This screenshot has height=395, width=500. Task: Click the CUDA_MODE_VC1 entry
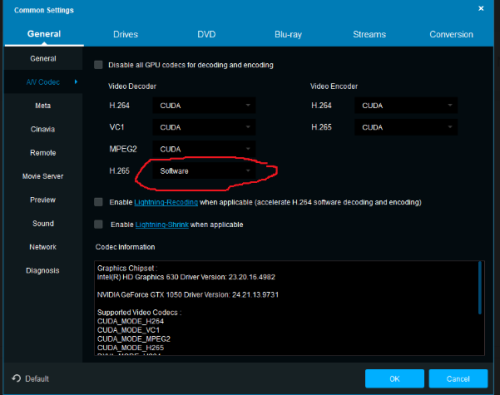click(128, 330)
